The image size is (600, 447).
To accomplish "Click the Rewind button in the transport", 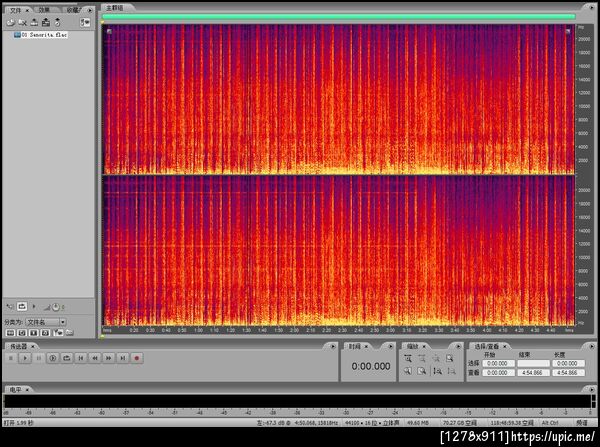I will point(95,358).
